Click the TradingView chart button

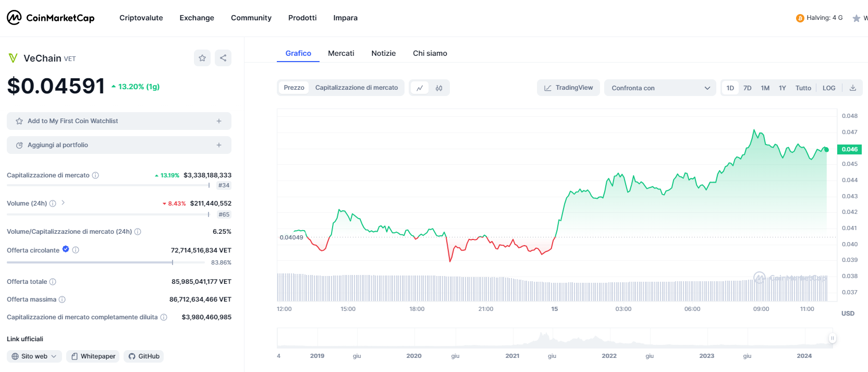click(568, 88)
